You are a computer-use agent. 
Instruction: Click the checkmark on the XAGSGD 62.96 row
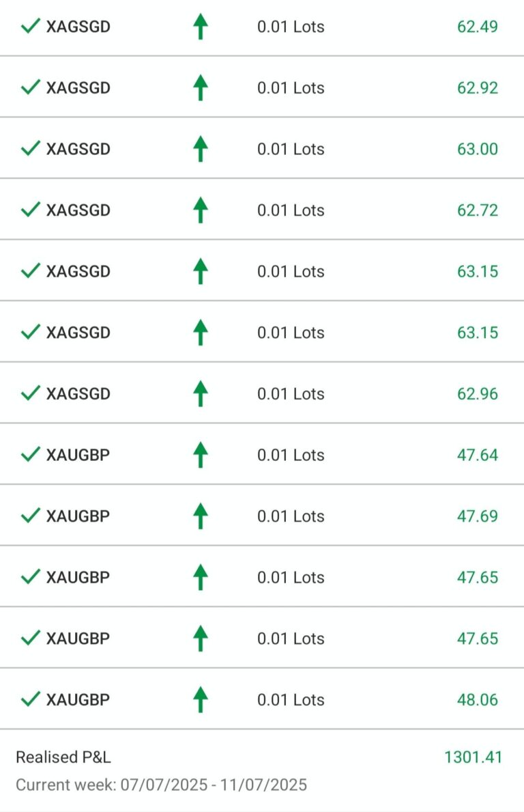(31, 393)
